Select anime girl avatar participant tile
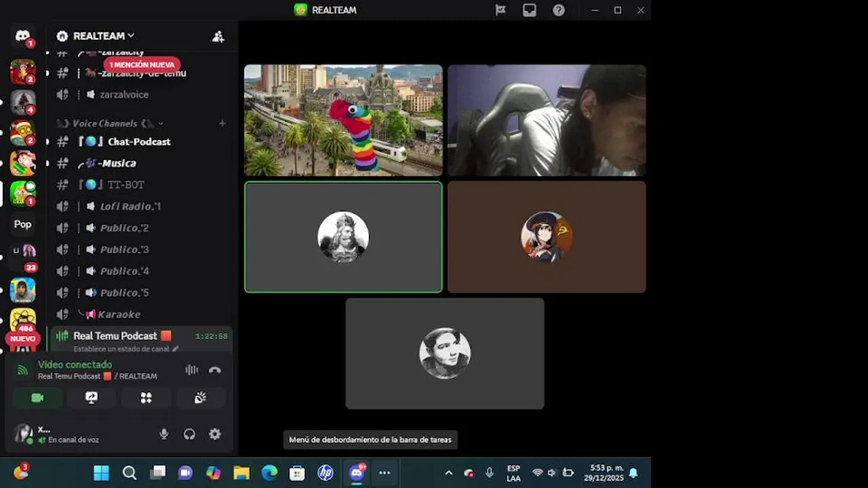The image size is (868, 488). (547, 237)
